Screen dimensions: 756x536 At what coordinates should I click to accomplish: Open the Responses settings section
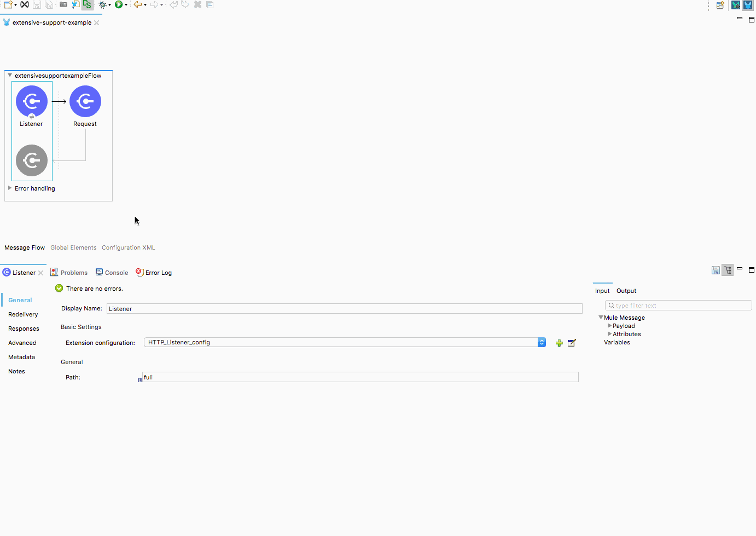coord(24,328)
